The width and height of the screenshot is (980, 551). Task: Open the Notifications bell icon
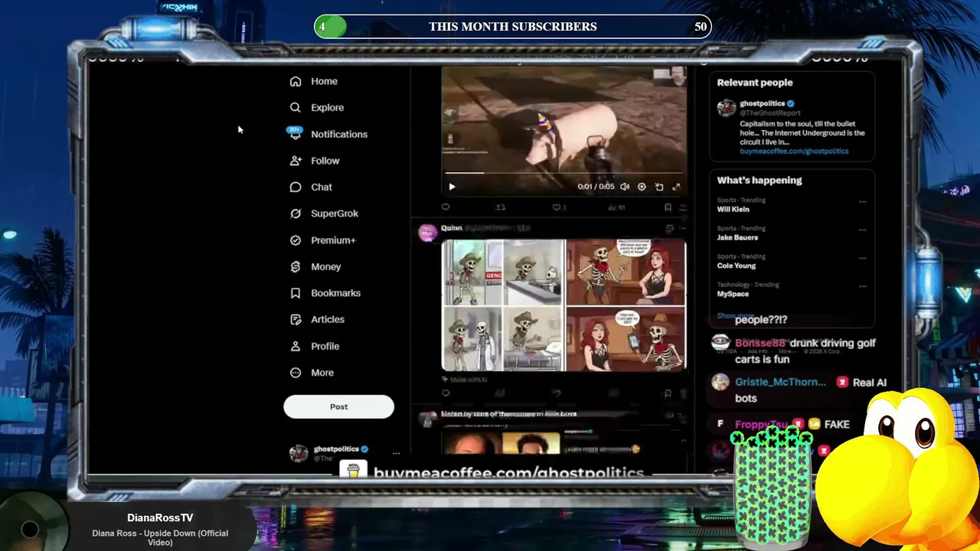pyautogui.click(x=296, y=134)
